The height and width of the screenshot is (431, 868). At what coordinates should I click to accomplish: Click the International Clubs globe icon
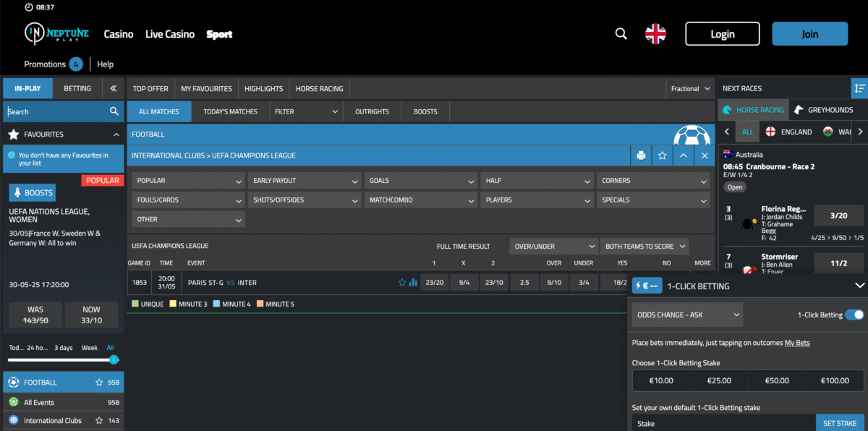(14, 420)
